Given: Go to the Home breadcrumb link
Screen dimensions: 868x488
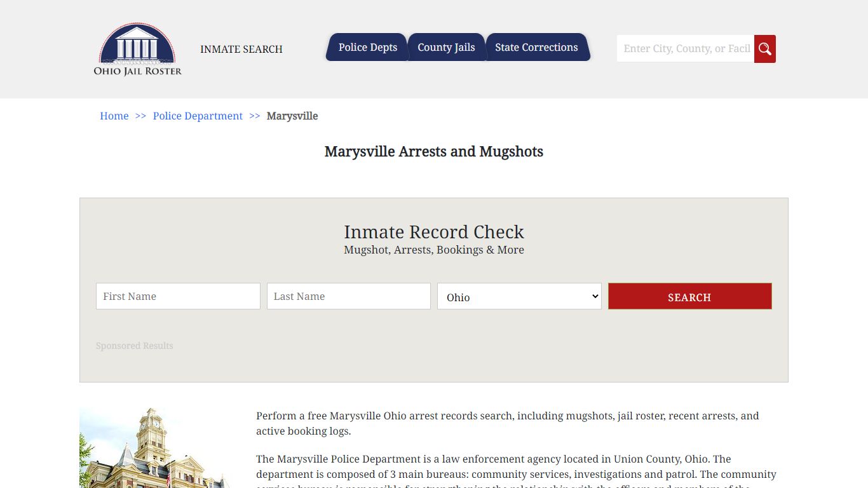Looking at the screenshot, I should coord(114,116).
